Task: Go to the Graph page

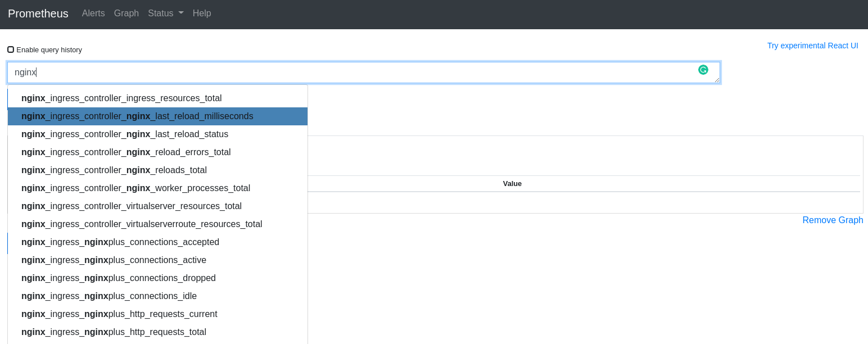Action: [126, 13]
